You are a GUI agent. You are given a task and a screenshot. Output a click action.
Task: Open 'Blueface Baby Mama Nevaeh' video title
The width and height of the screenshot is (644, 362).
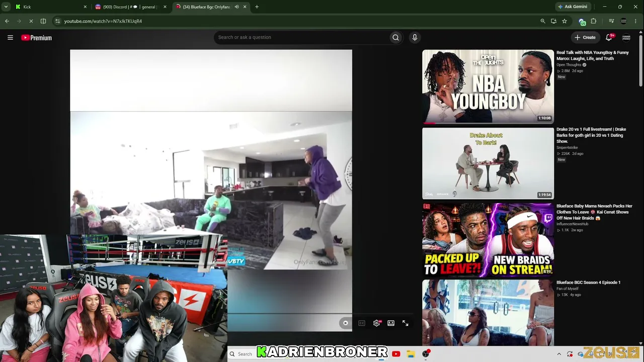(x=594, y=212)
